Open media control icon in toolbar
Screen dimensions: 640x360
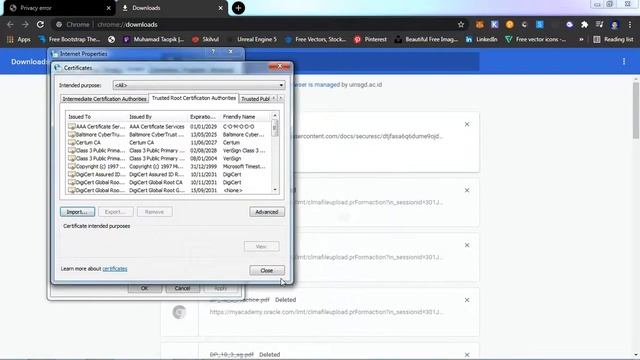coord(599,24)
